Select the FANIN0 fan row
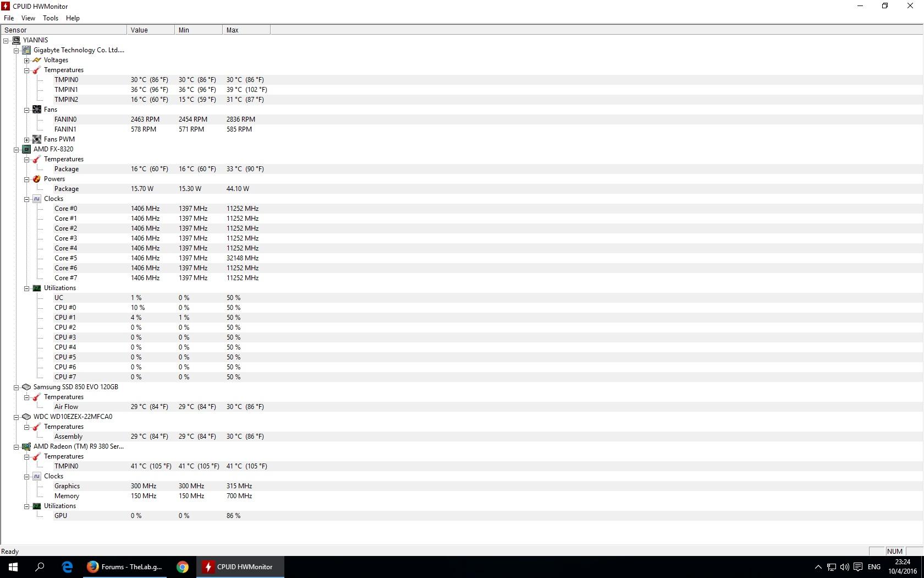The height and width of the screenshot is (578, 924). coord(462,119)
